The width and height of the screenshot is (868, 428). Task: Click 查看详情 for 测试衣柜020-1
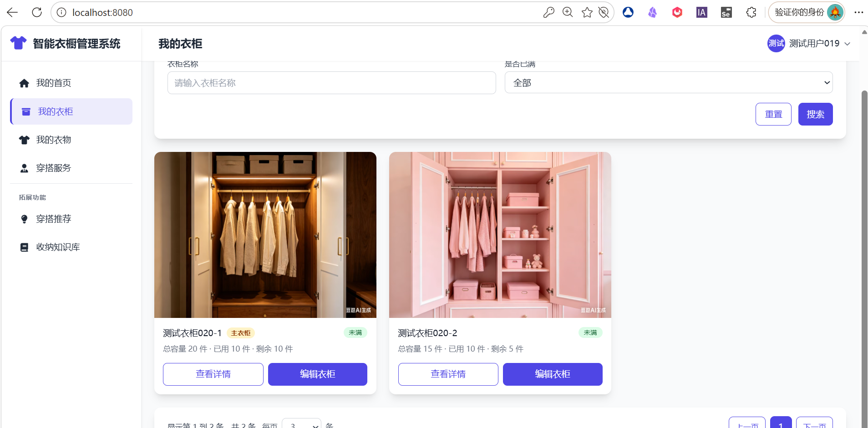[213, 374]
